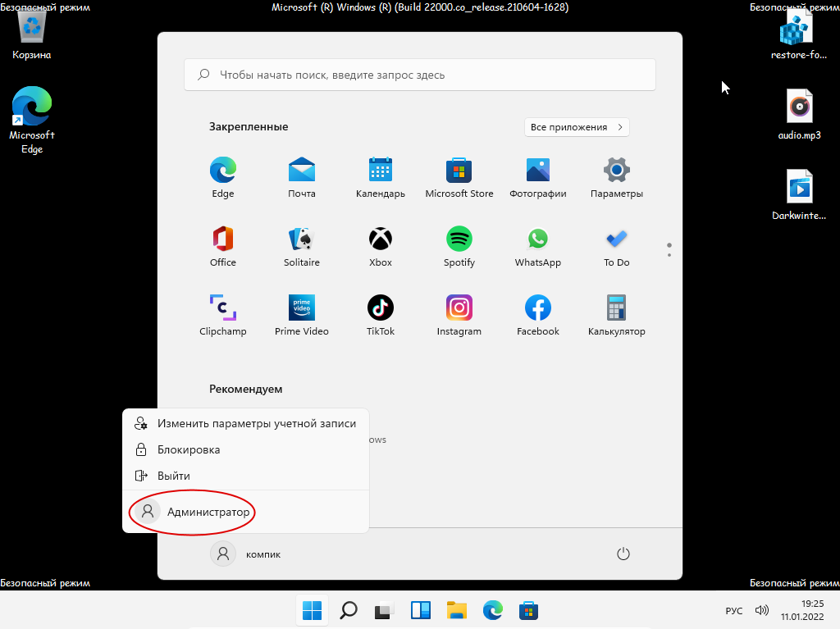Choose 'Блокировка' to lock the PC
840x629 pixels.
189,449
